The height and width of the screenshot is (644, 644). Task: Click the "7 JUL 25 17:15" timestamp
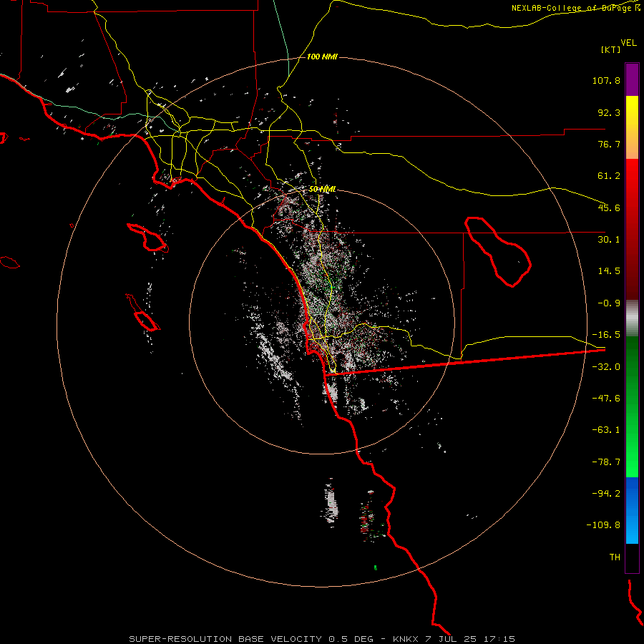471,639
